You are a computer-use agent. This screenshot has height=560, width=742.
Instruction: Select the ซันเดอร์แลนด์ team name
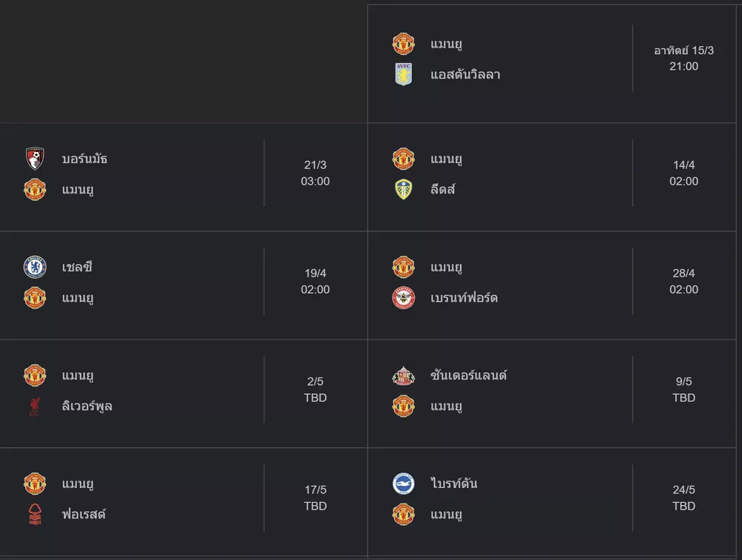(x=468, y=375)
